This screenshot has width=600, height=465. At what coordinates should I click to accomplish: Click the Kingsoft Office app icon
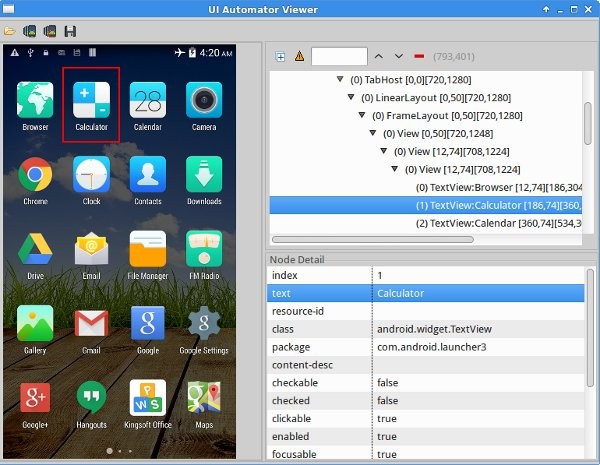point(148,398)
